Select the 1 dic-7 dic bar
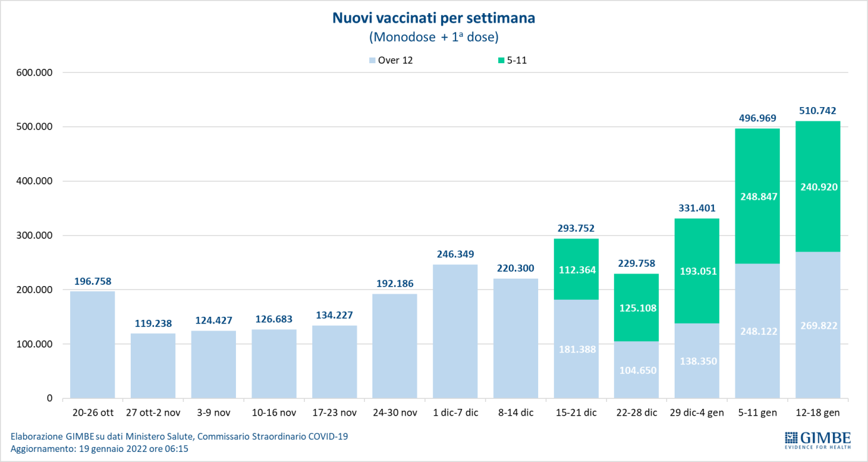This screenshot has height=462, width=868. [456, 331]
